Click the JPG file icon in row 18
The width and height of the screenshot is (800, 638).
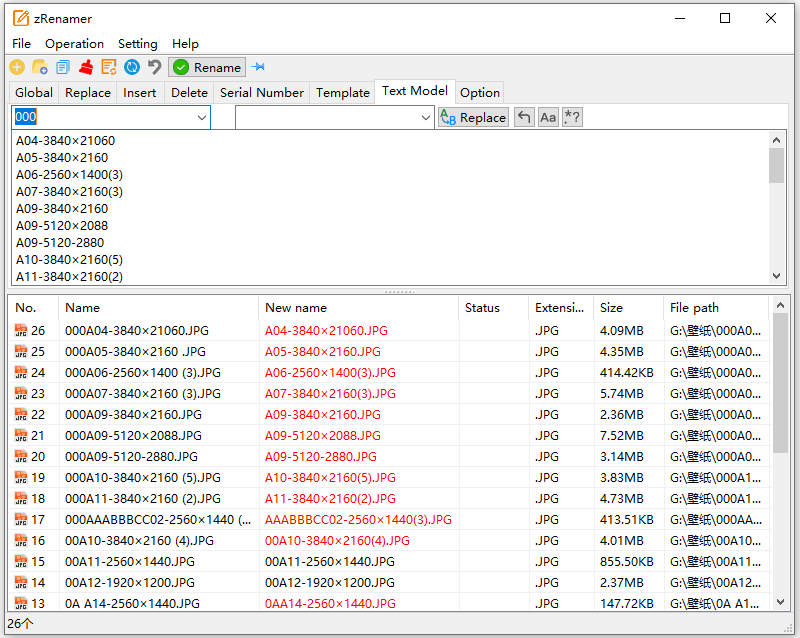tap(21, 498)
